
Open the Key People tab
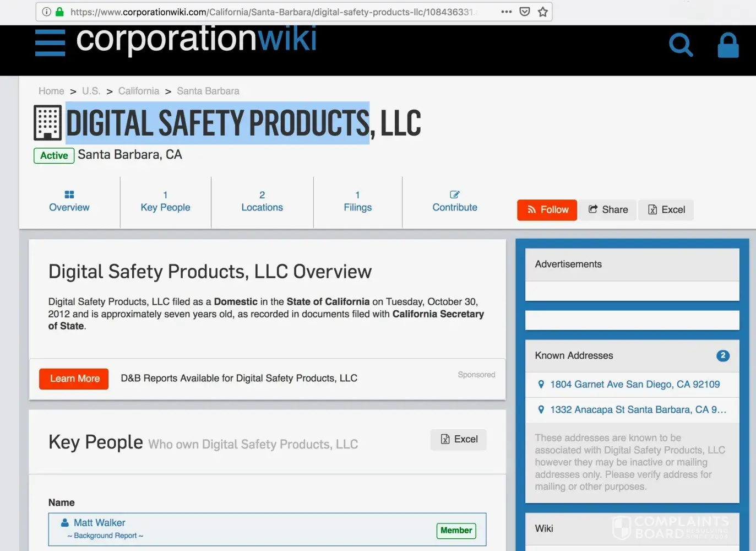[x=165, y=202]
